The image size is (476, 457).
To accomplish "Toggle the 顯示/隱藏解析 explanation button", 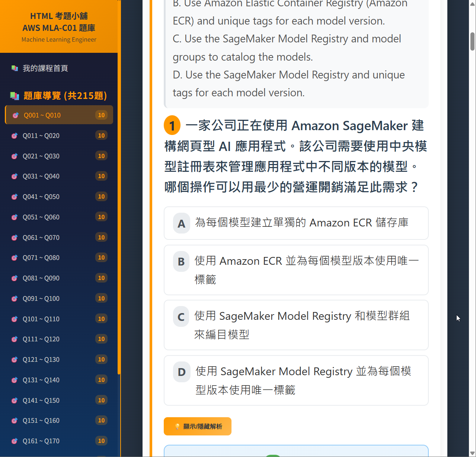I will coord(198,426).
